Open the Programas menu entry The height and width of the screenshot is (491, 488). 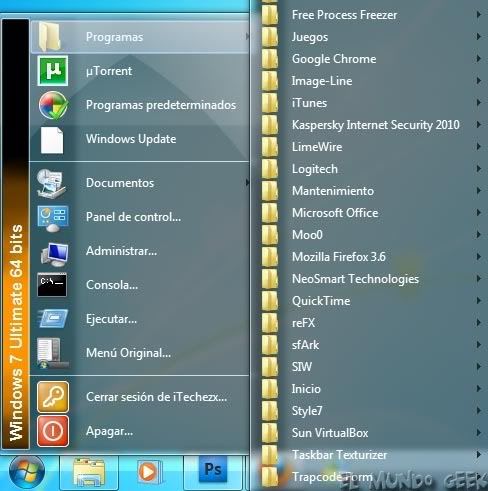pos(140,37)
